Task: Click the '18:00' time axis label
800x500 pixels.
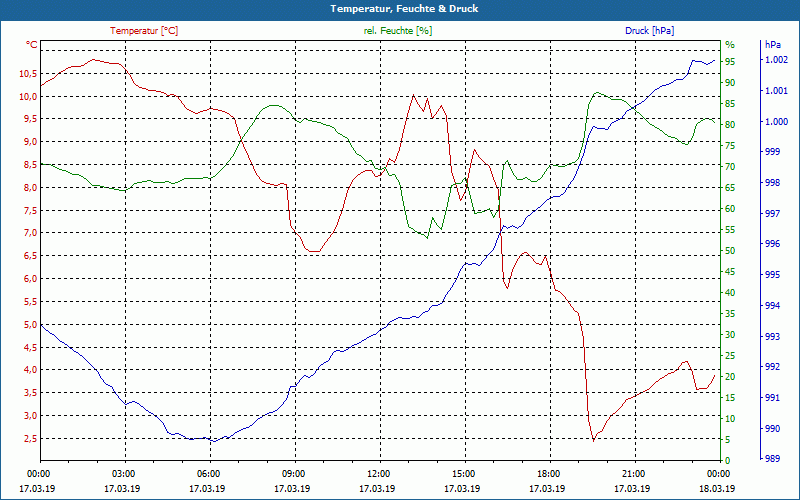Action: [548, 474]
